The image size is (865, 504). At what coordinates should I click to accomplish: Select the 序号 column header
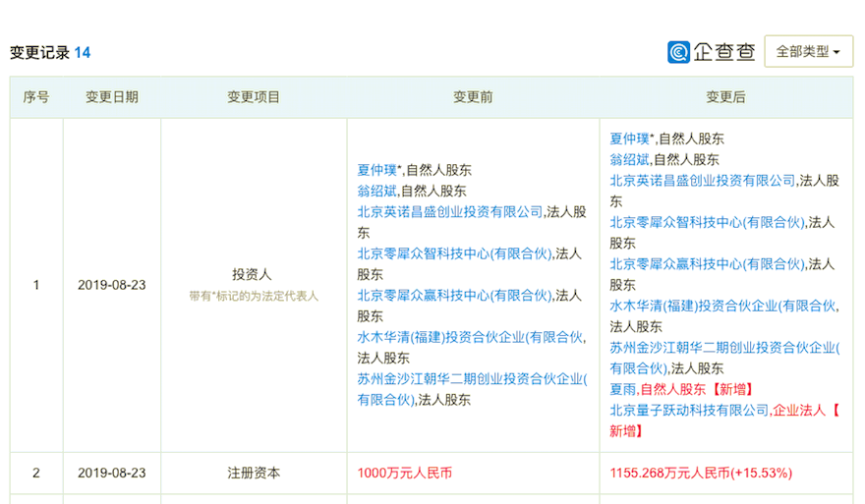click(x=36, y=97)
